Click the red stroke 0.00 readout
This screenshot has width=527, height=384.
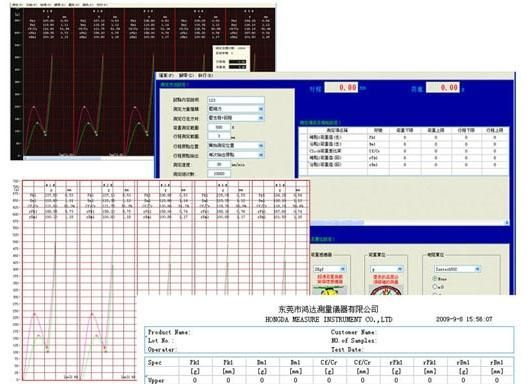point(341,88)
